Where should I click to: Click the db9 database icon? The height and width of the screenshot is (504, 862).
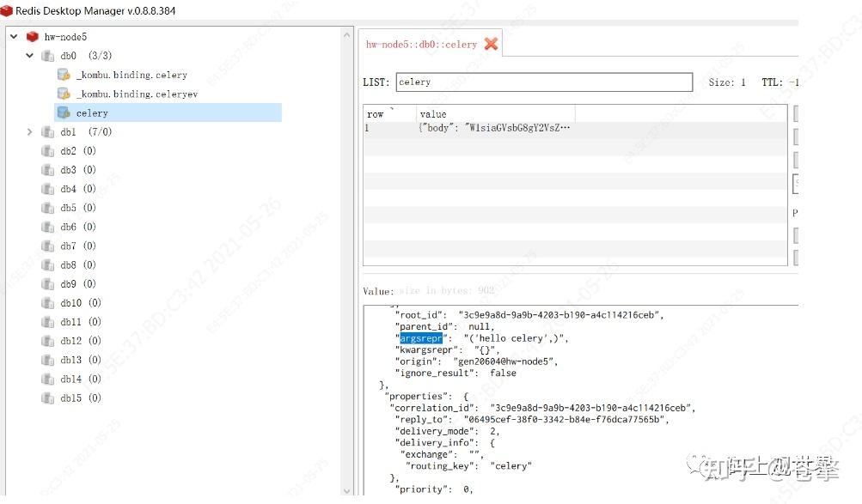click(x=48, y=284)
